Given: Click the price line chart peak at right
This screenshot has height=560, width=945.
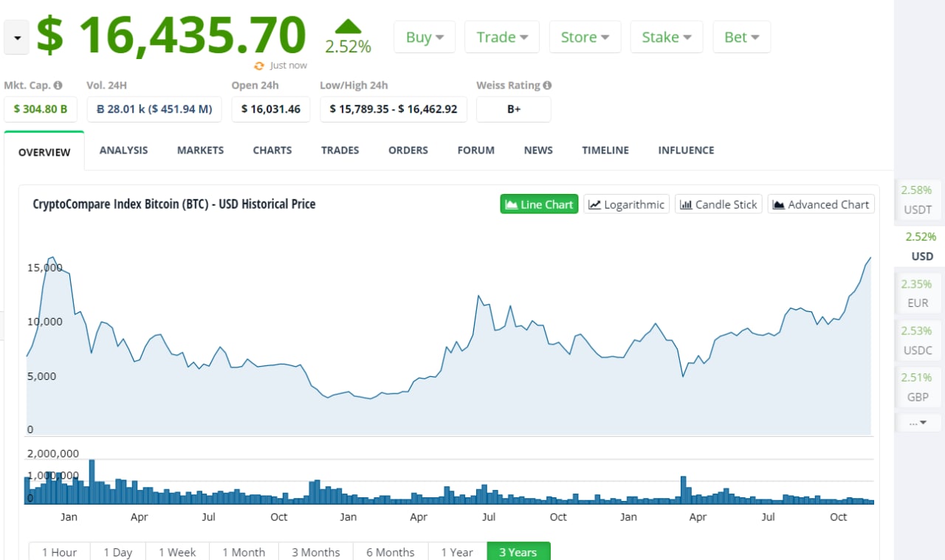Looking at the screenshot, I should (870, 258).
